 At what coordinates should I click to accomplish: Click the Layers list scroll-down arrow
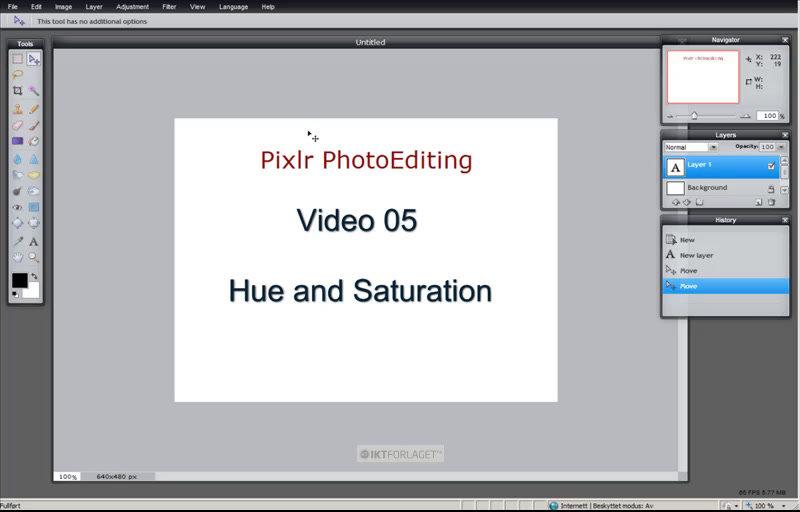(x=784, y=190)
